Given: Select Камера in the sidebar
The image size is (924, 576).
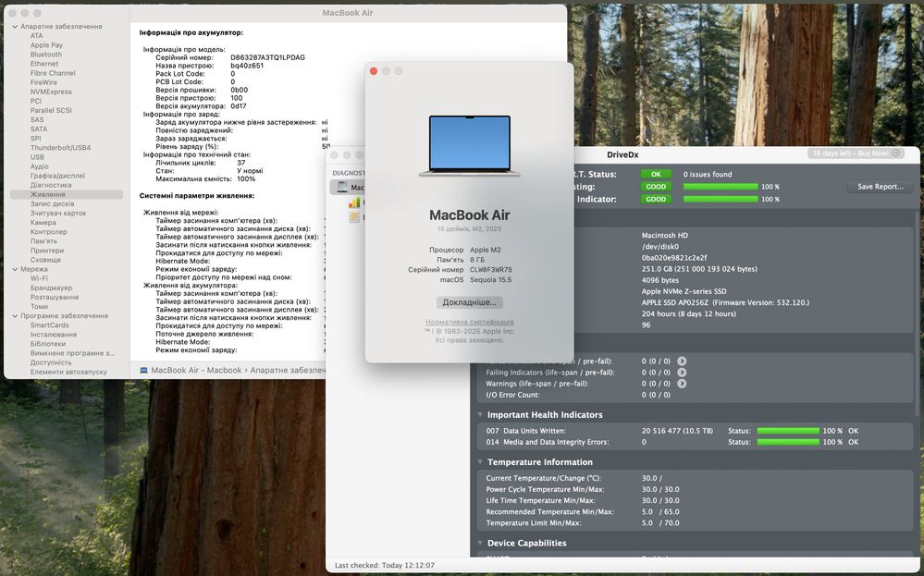Looking at the screenshot, I should pyautogui.click(x=43, y=223).
